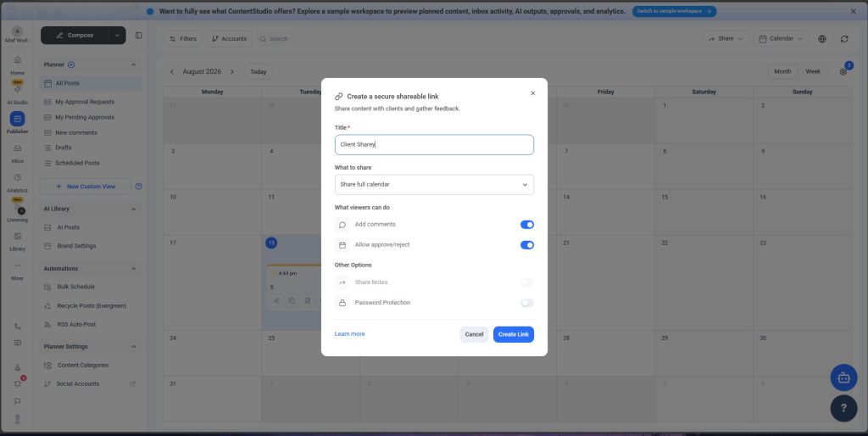Collapse the AI Library section

tap(133, 209)
